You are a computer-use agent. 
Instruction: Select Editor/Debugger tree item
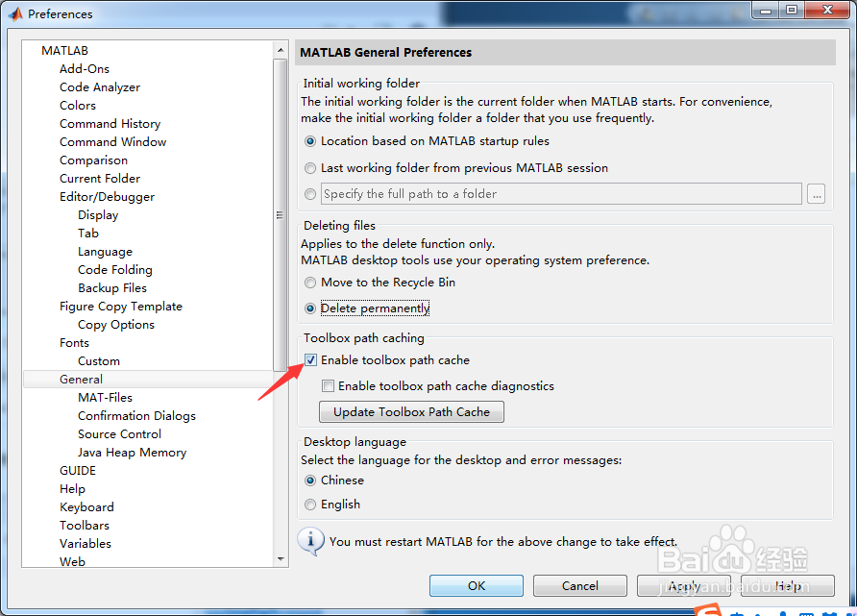(x=107, y=197)
